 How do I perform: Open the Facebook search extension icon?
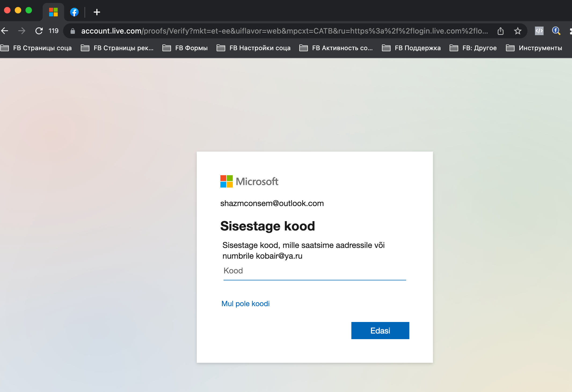pos(556,31)
